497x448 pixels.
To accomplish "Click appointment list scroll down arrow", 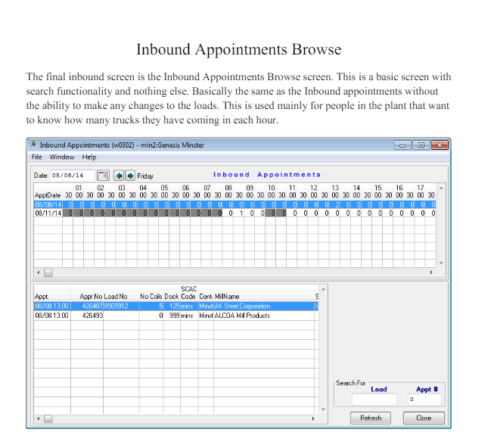I will (323, 409).
